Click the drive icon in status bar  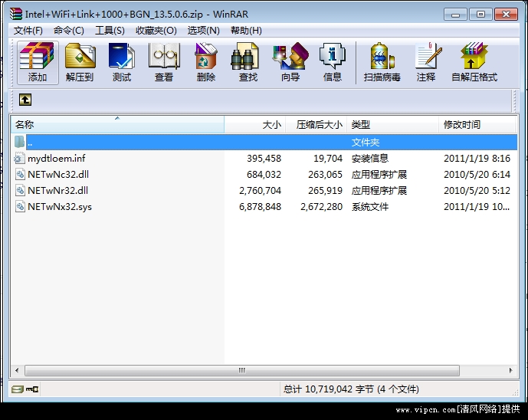tap(17, 389)
